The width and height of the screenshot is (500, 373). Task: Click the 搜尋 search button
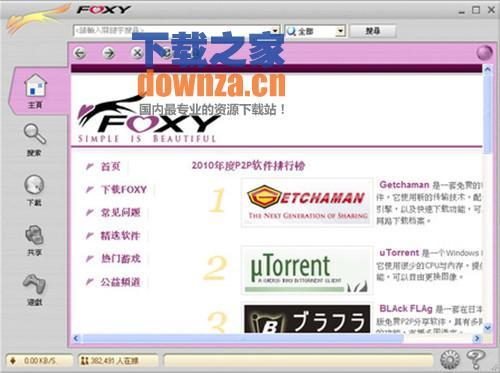(373, 31)
